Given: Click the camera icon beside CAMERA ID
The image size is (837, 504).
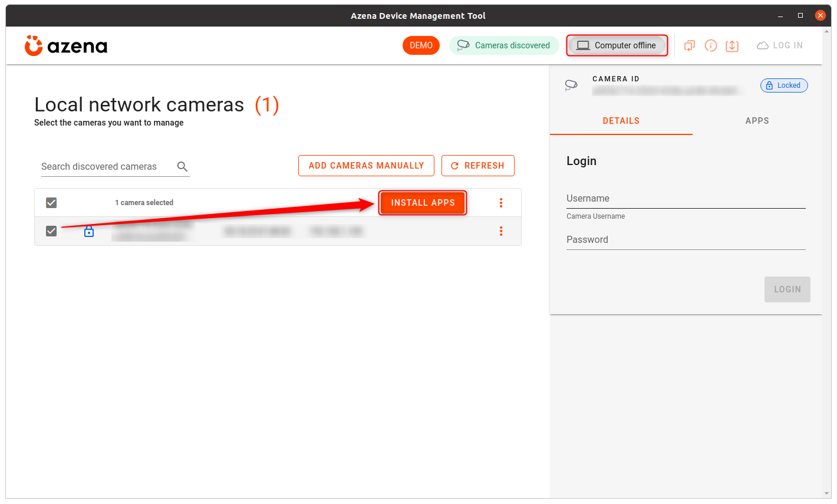Looking at the screenshot, I should tap(571, 85).
